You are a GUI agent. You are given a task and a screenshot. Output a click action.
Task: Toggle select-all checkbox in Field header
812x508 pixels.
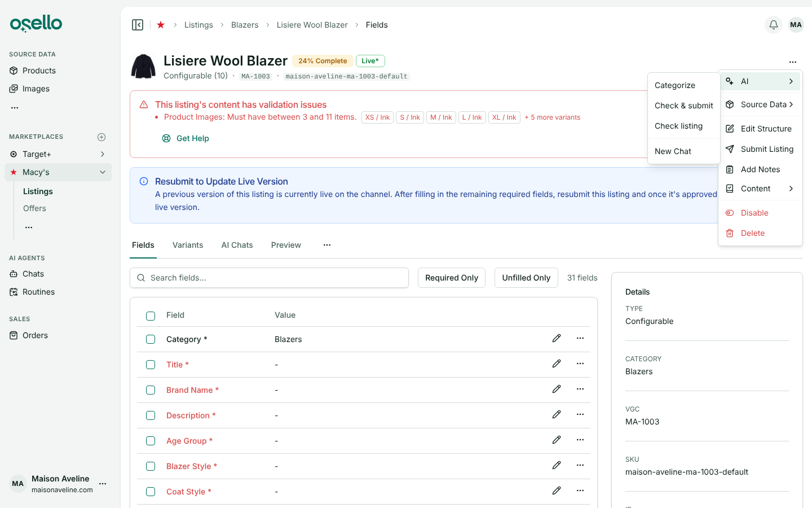tap(151, 316)
